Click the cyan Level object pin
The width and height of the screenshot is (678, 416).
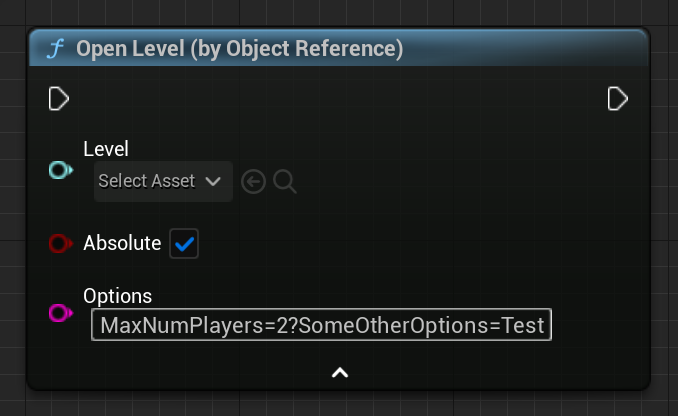click(61, 170)
